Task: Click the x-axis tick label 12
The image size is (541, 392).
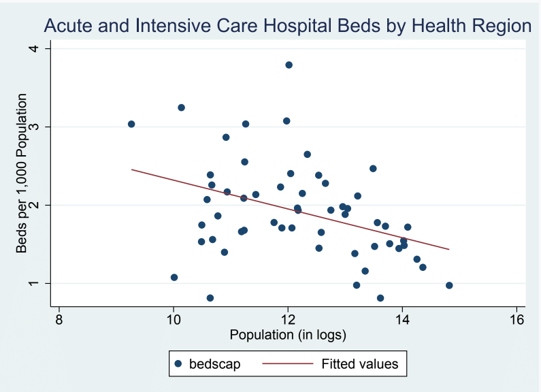Action: [x=288, y=319]
